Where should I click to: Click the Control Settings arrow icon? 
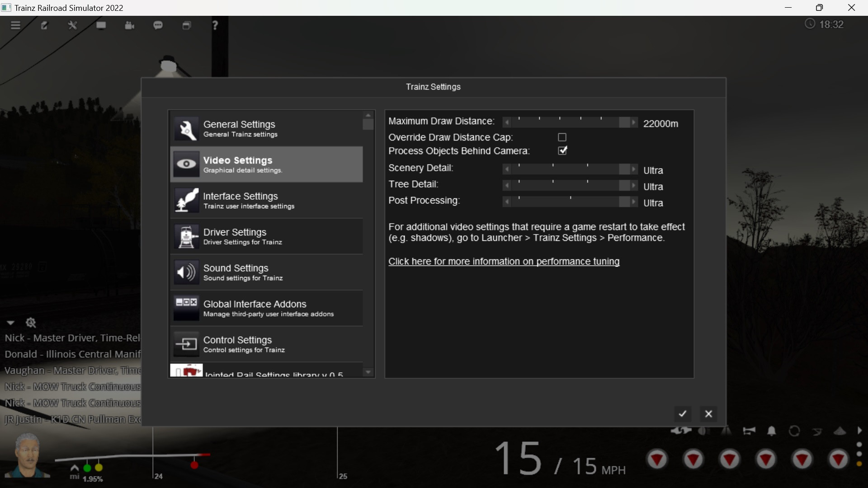click(x=186, y=344)
